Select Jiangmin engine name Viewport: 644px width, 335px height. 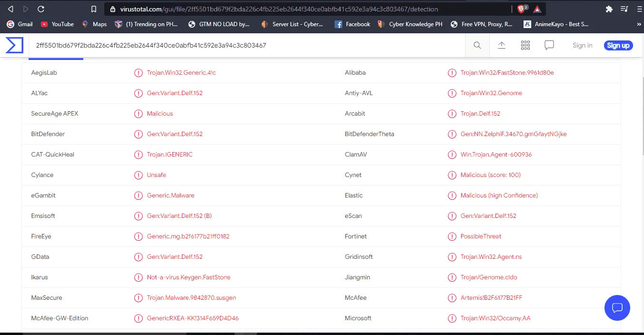[x=357, y=277]
